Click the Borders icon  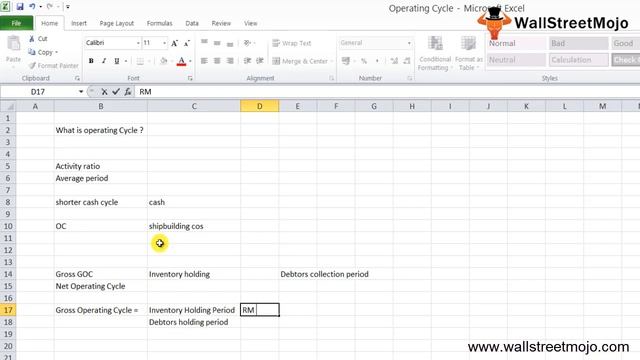(140, 61)
